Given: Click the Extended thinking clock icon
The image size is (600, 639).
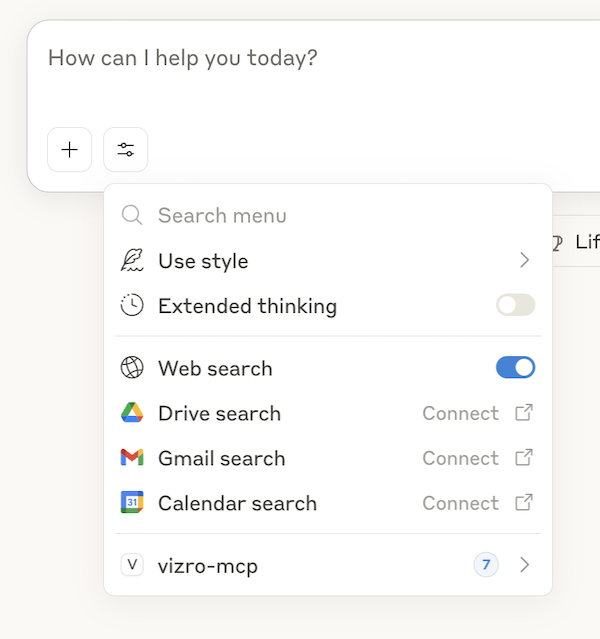Looking at the screenshot, I should [x=132, y=306].
